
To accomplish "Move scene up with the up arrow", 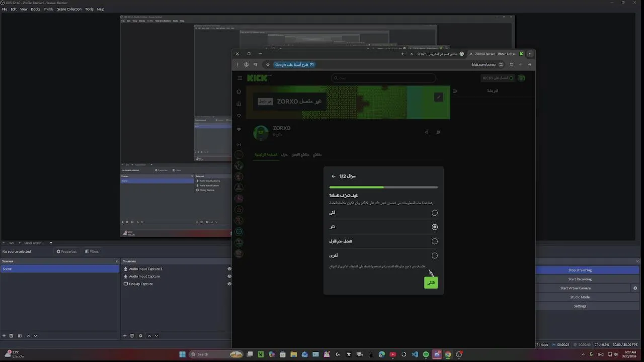I will pos(28,336).
